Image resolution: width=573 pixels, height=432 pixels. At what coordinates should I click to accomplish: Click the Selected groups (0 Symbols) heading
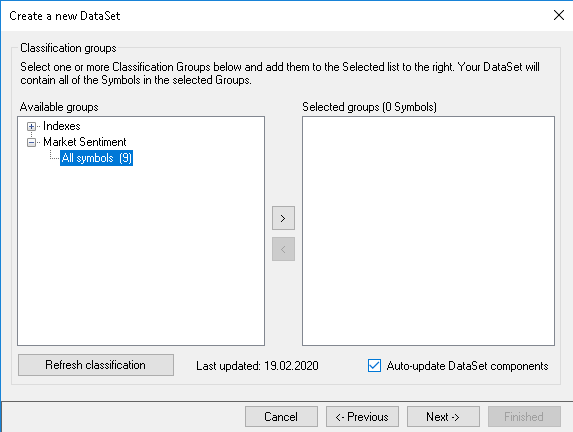(x=369, y=107)
